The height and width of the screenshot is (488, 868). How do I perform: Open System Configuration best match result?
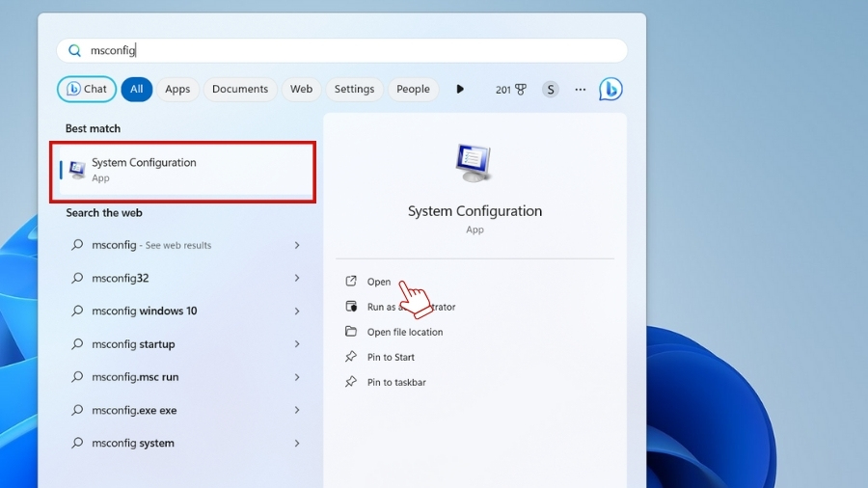[182, 170]
